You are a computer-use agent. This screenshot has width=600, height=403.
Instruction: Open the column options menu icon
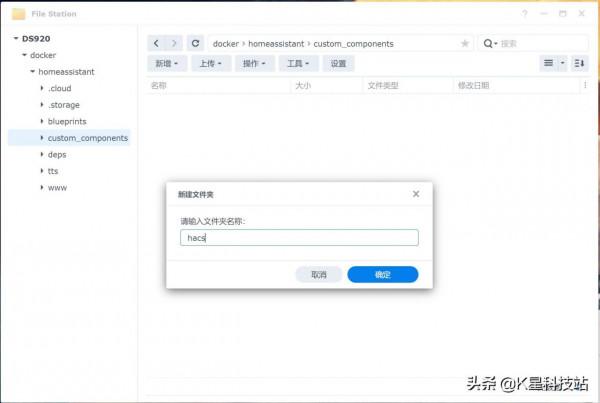coord(585,85)
